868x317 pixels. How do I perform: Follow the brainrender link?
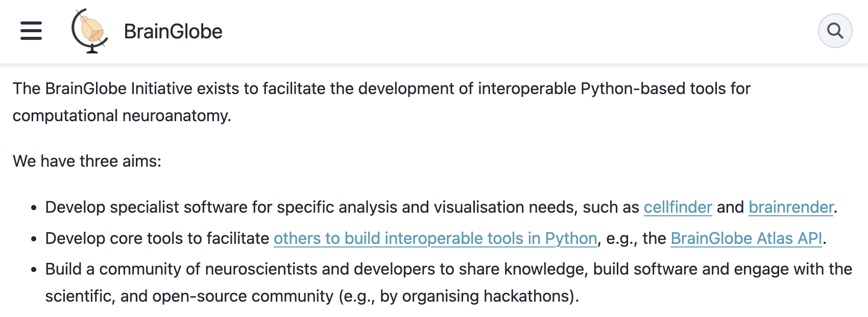tap(791, 207)
